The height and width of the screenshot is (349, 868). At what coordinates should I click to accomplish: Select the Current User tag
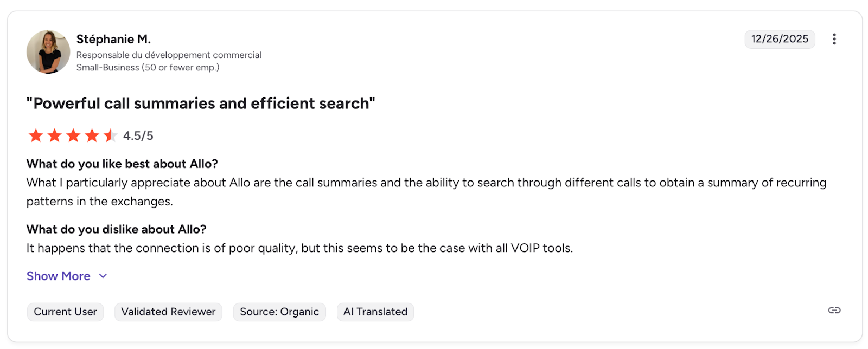(65, 312)
